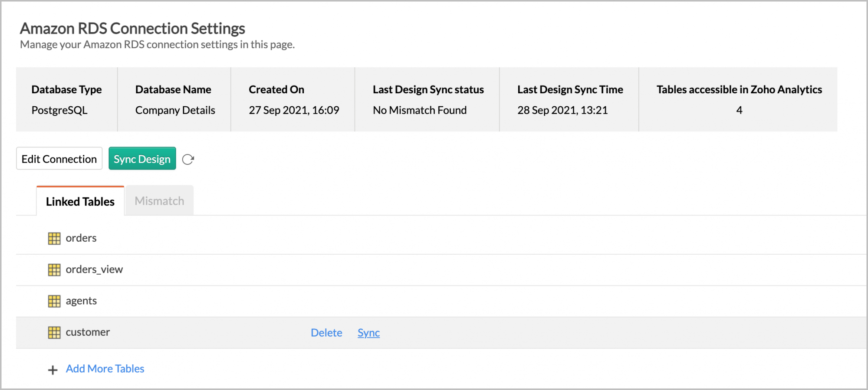Delete the customer linked table

[326, 332]
